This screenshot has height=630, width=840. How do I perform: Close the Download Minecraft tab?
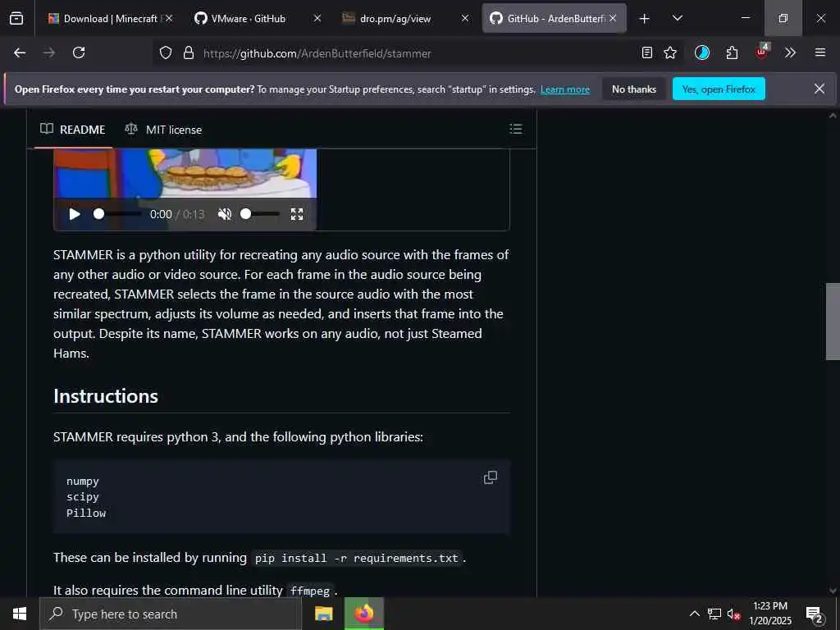(169, 18)
